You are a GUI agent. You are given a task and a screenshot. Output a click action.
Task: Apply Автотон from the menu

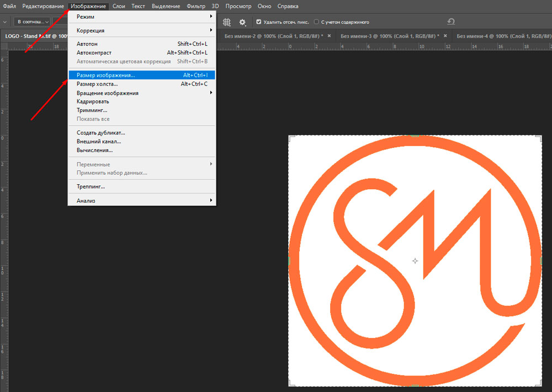tap(141, 44)
